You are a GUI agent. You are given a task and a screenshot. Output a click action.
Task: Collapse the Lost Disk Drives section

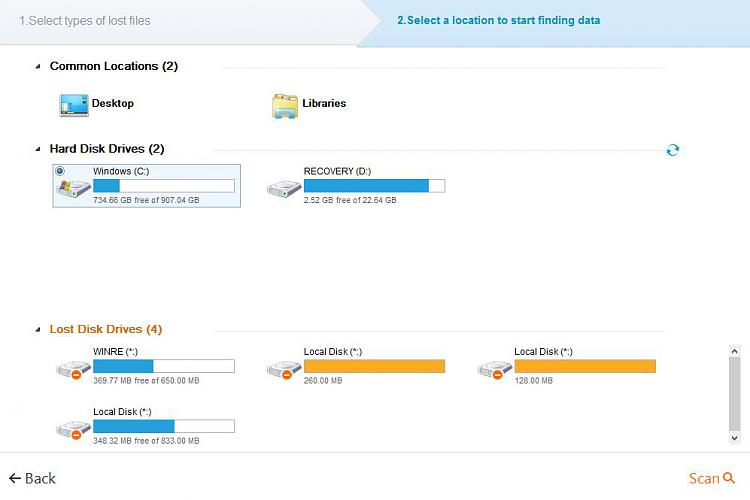(38, 330)
